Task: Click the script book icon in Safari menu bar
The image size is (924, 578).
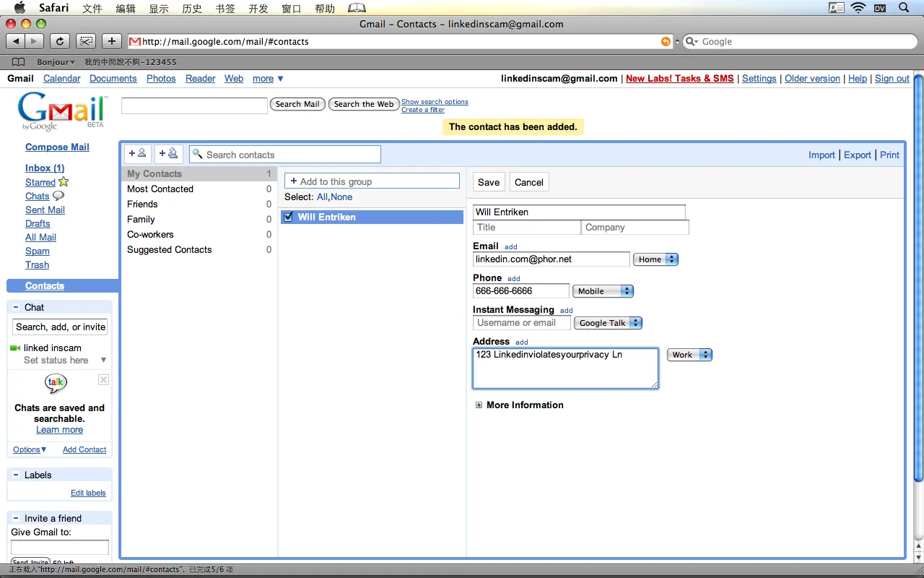Action: [x=357, y=8]
